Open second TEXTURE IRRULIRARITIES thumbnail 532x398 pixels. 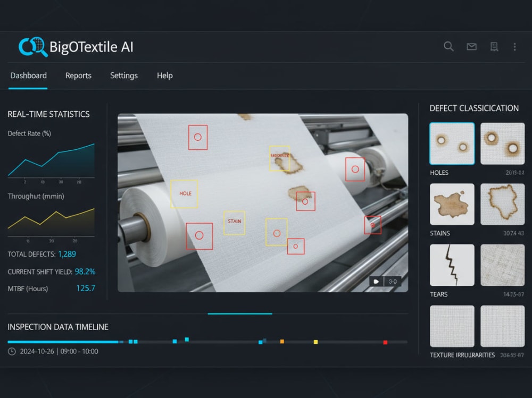click(x=503, y=326)
